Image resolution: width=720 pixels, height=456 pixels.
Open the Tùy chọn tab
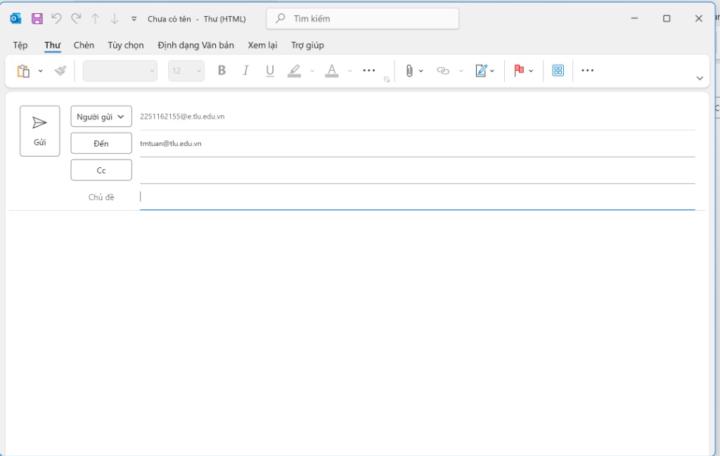[x=126, y=45]
